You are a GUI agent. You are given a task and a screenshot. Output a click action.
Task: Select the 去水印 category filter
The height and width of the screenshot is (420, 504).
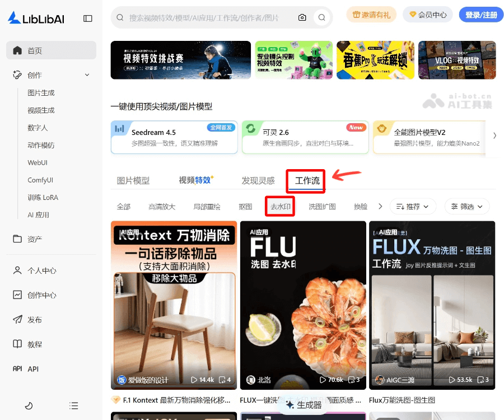point(279,207)
